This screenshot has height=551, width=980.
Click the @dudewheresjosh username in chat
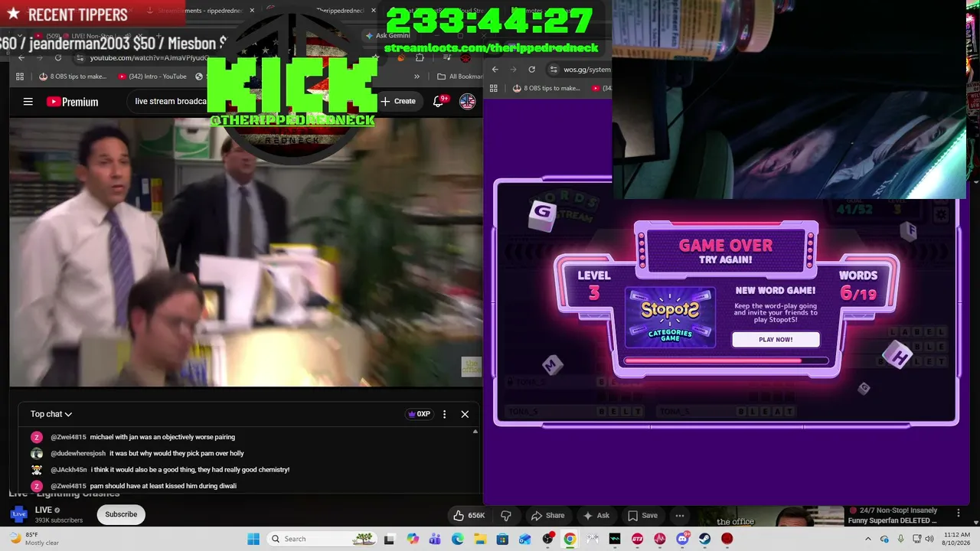78,454
